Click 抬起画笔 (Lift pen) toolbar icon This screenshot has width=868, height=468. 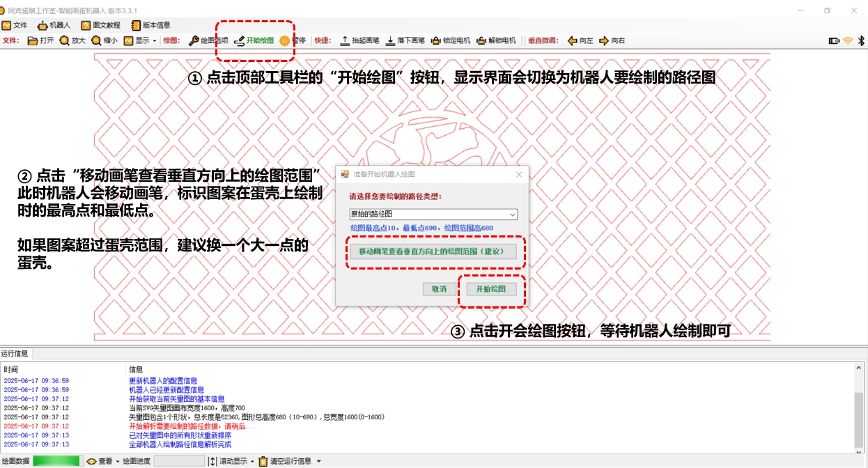pyautogui.click(x=345, y=40)
